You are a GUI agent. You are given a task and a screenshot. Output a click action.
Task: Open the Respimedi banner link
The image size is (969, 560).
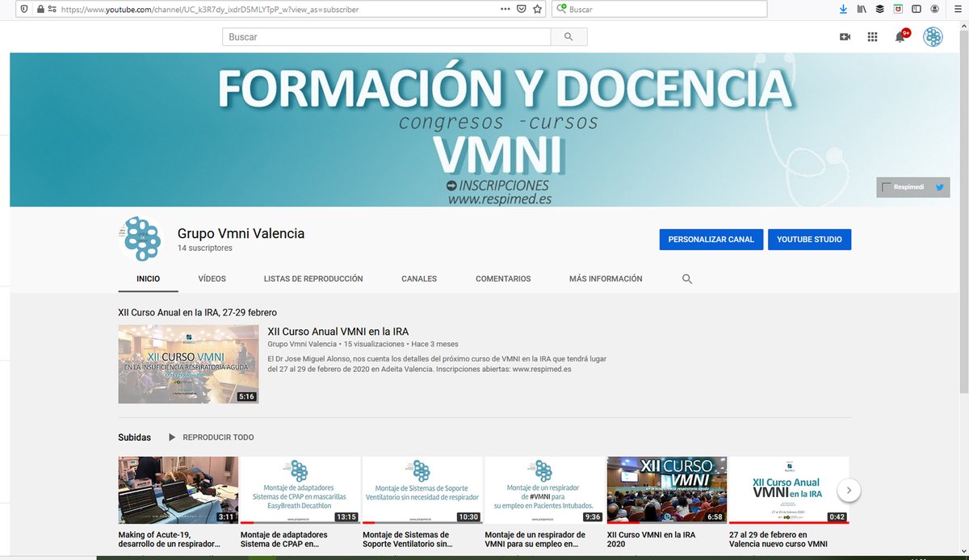907,187
